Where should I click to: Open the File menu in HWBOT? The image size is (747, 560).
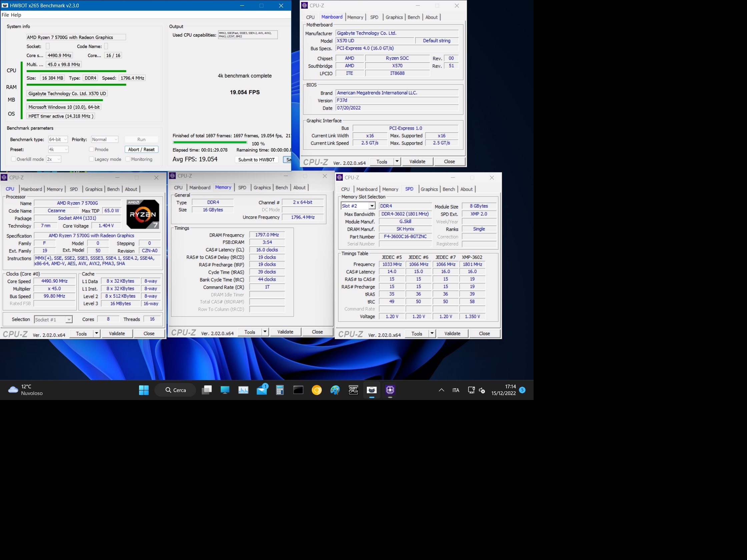[5, 15]
